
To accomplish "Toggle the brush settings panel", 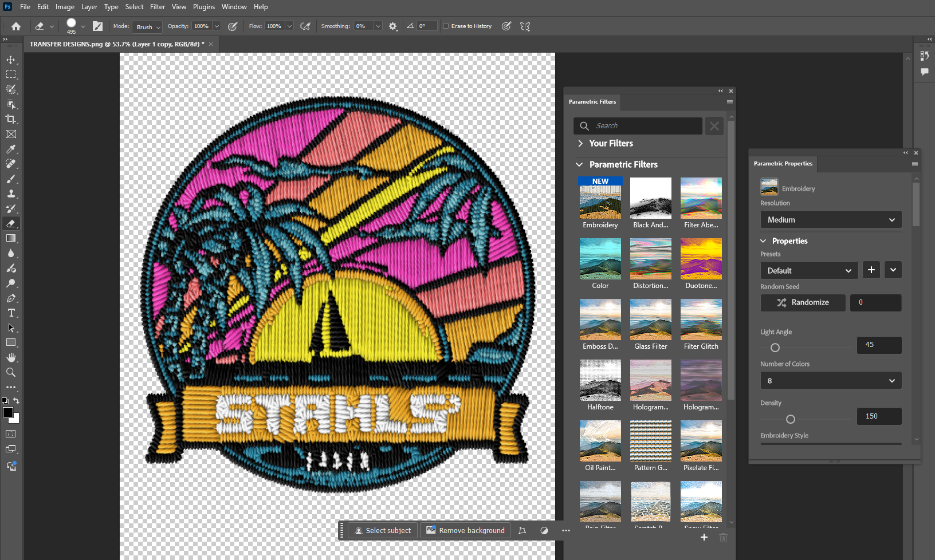I will (98, 26).
